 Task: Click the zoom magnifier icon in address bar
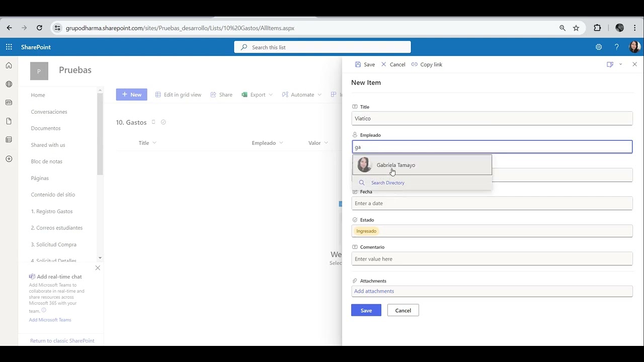pyautogui.click(x=562, y=28)
